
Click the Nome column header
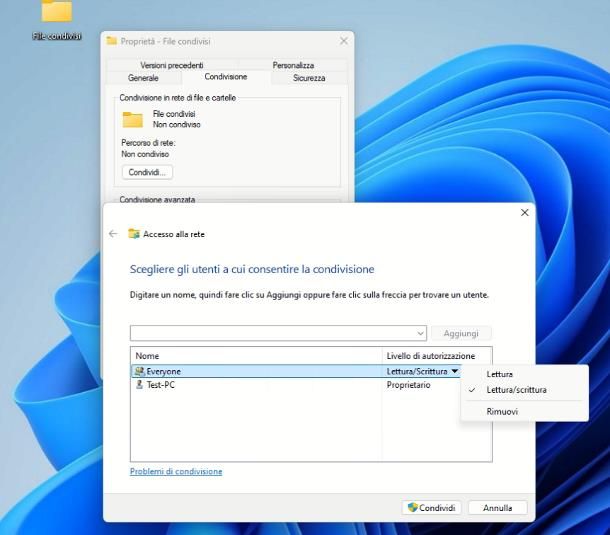coord(257,356)
